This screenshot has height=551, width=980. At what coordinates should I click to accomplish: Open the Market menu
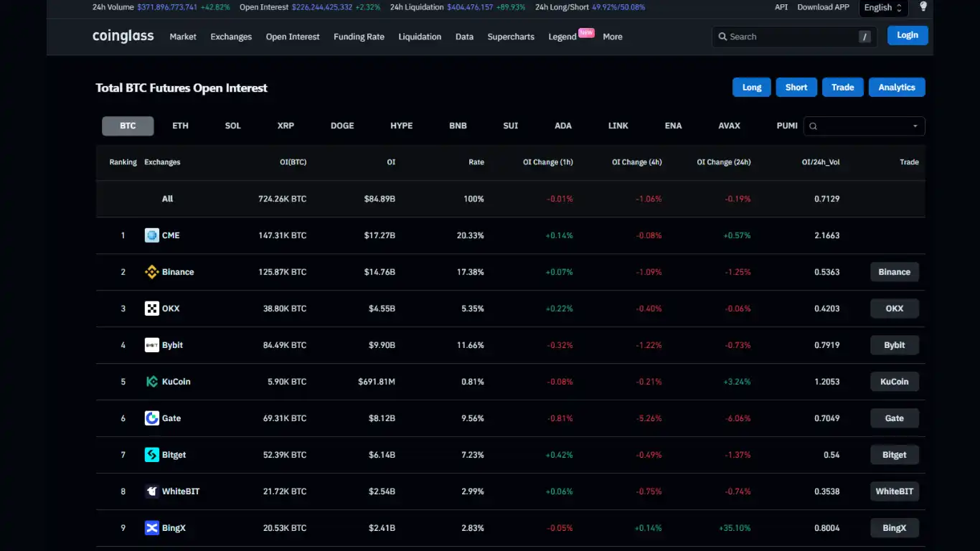(x=183, y=37)
